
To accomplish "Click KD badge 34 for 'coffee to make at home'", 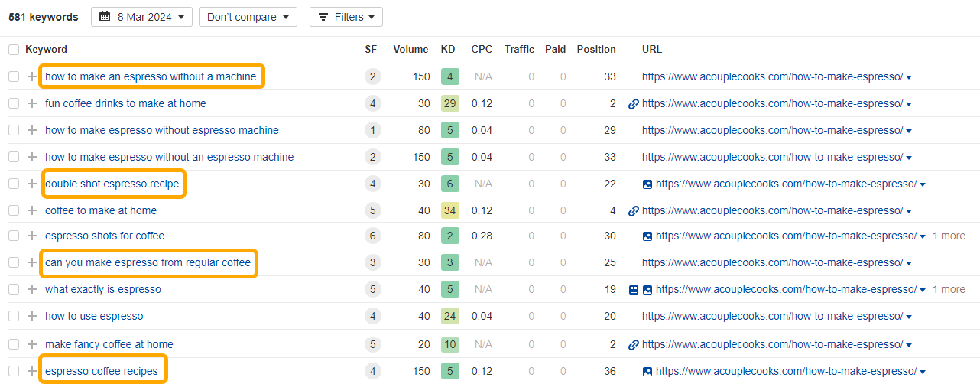I will click(449, 210).
